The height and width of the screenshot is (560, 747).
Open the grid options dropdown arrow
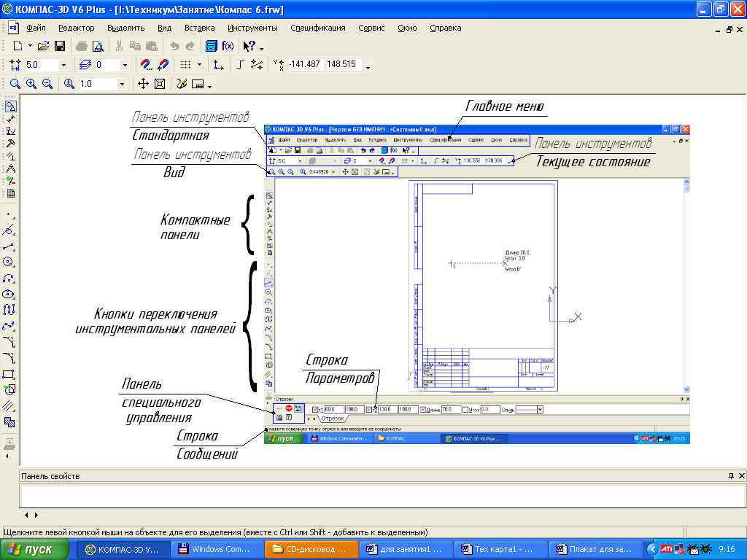pos(199,65)
